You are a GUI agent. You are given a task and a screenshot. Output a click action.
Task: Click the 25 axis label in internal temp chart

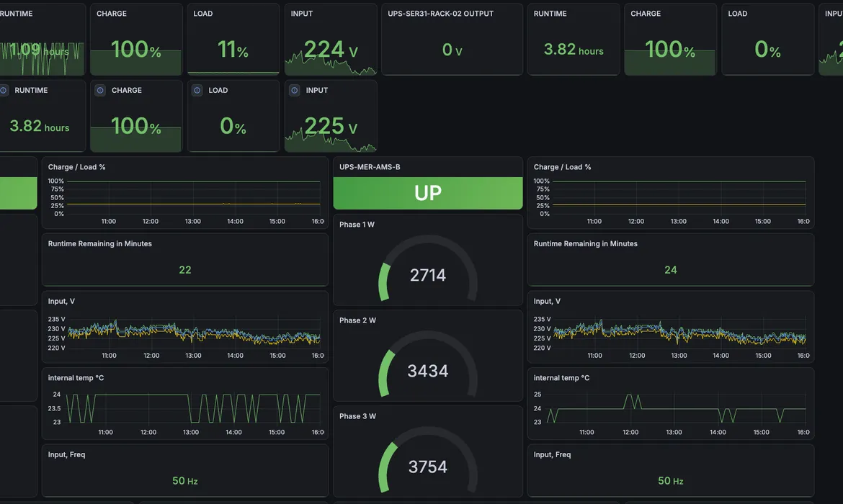537,395
